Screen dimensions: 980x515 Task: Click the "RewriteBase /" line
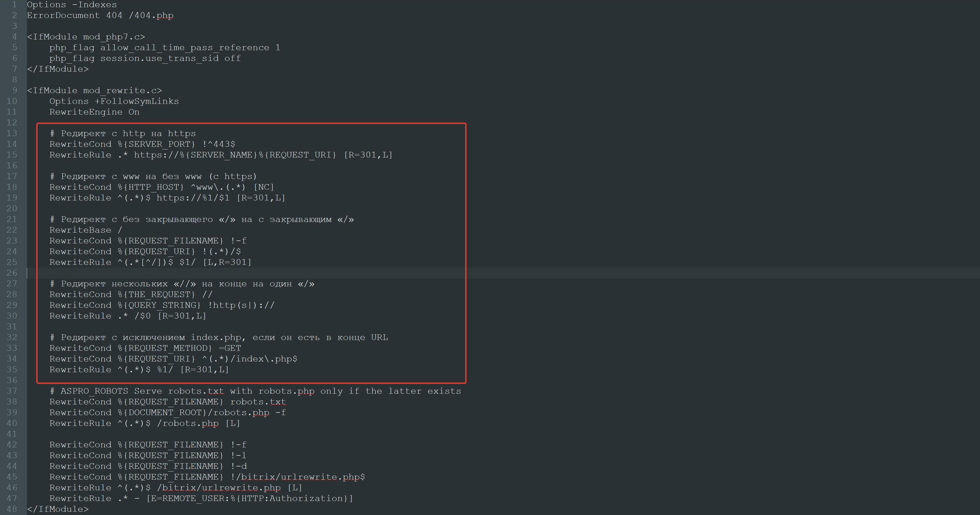tap(86, 230)
